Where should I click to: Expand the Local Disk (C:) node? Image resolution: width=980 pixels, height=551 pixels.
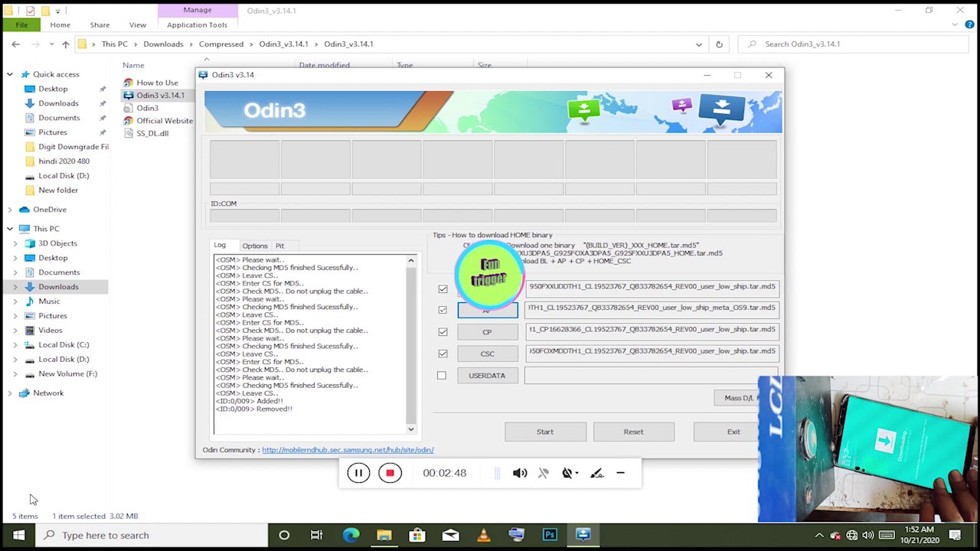[x=15, y=345]
